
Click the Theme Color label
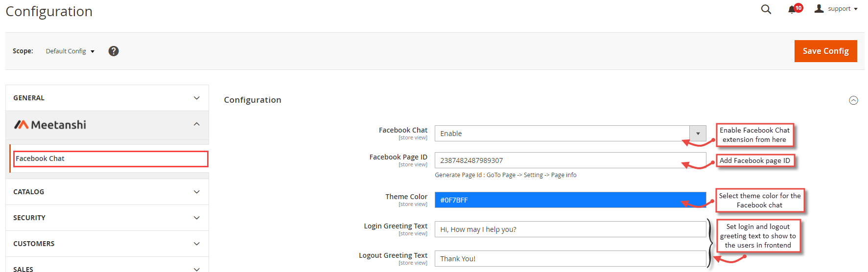pos(406,197)
